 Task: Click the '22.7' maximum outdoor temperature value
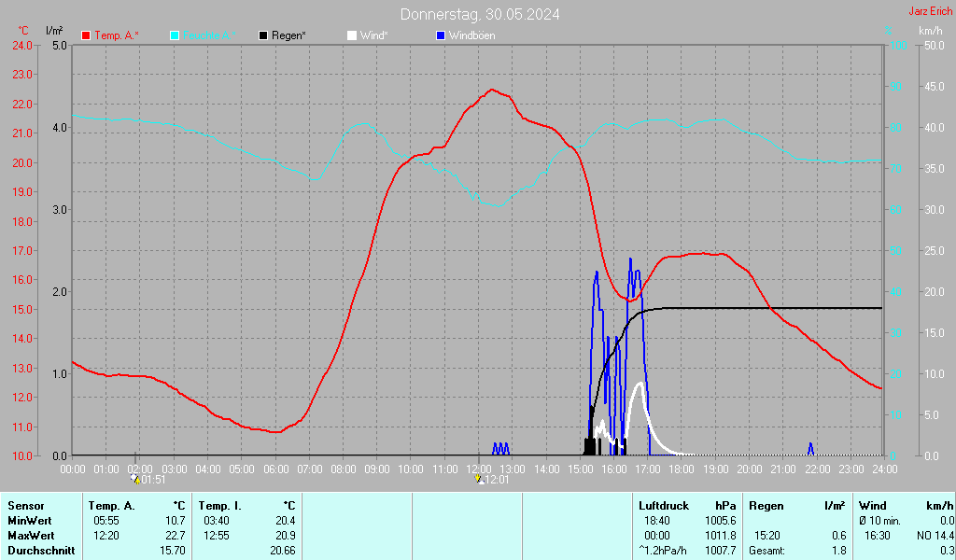coord(176,536)
